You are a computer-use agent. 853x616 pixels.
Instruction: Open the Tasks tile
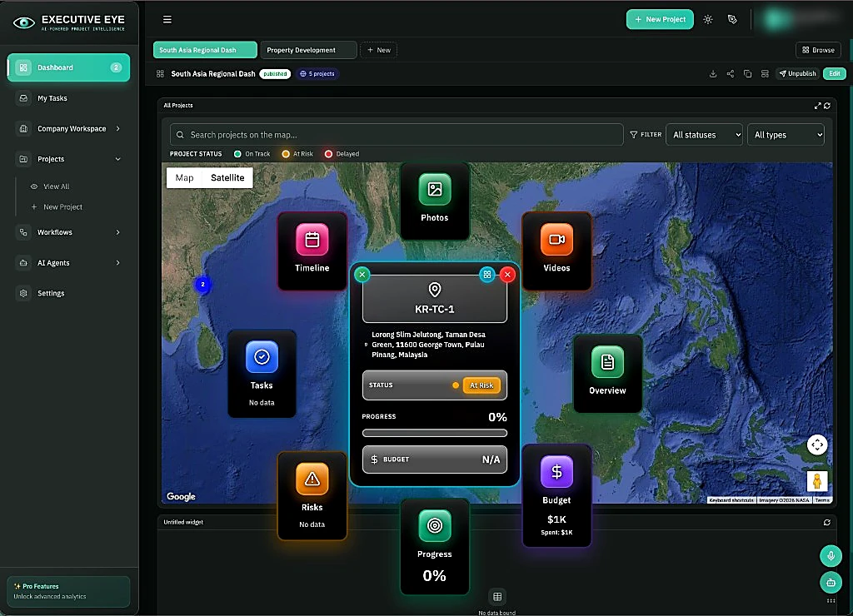(262, 374)
